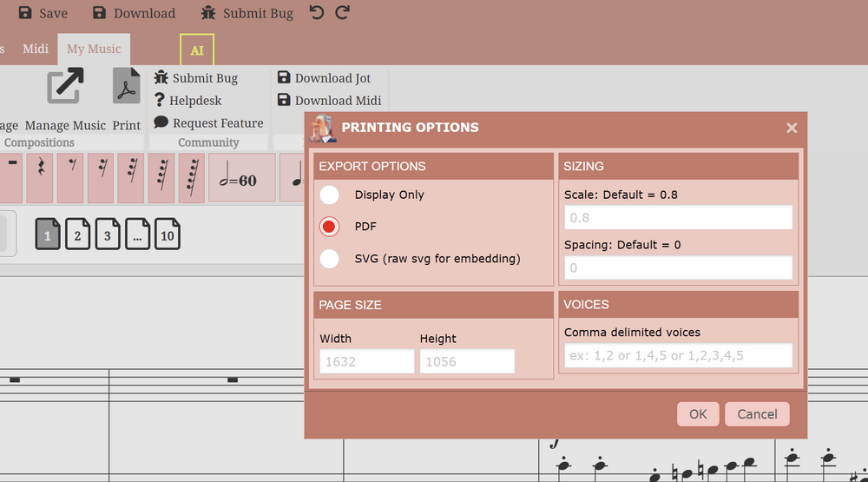Click the redo arrow icon

coord(342,13)
